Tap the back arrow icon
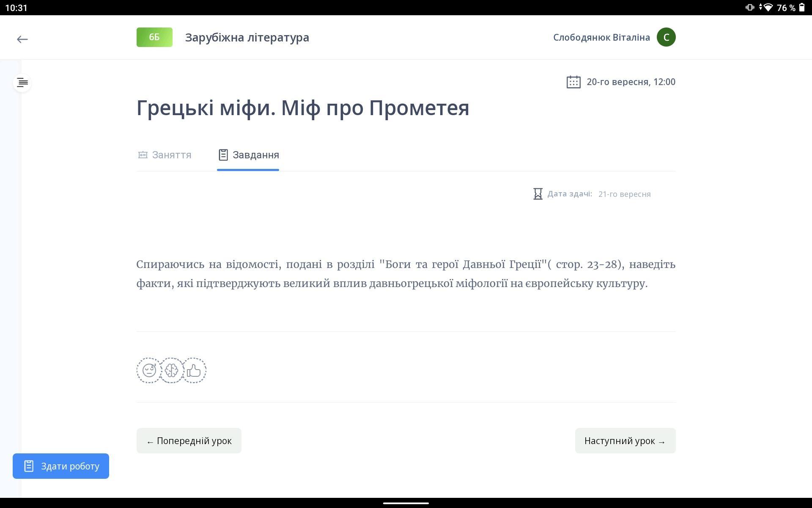The image size is (812, 508). 22,39
